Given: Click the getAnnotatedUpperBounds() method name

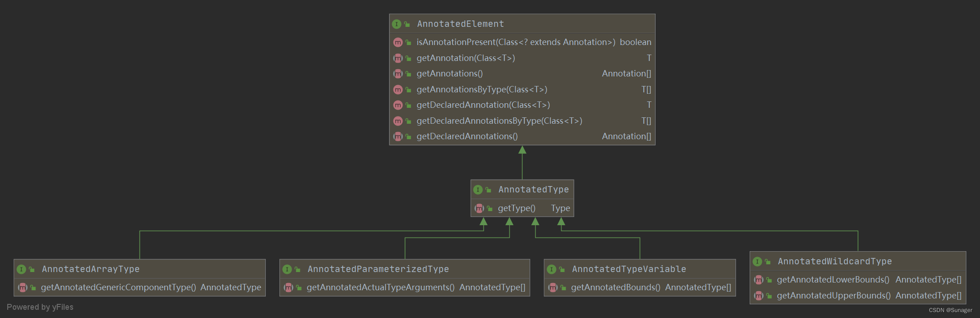Looking at the screenshot, I should [834, 296].
